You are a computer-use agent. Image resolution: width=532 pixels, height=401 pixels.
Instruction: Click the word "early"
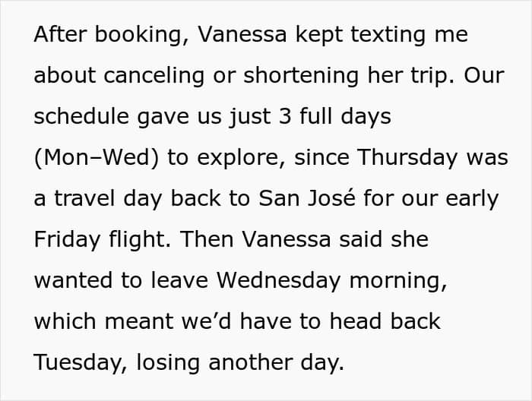tap(469, 199)
